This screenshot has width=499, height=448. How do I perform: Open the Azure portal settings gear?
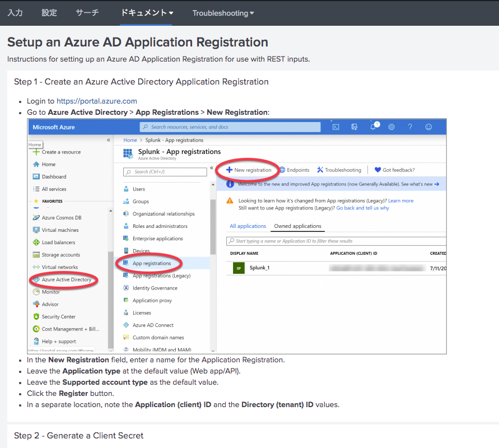[391, 127]
